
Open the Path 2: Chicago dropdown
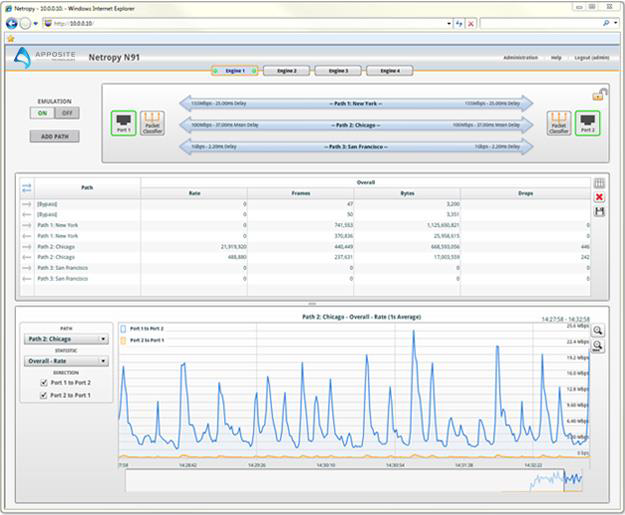[x=67, y=338]
